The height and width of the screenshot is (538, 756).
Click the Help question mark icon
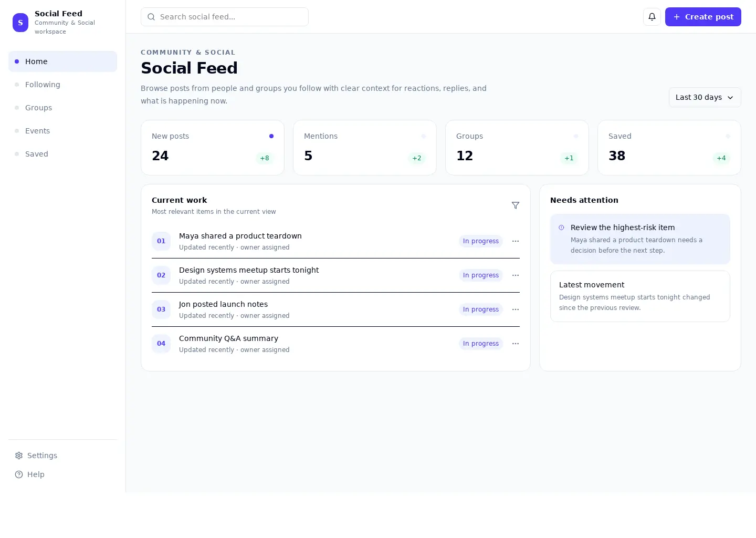coord(19,474)
